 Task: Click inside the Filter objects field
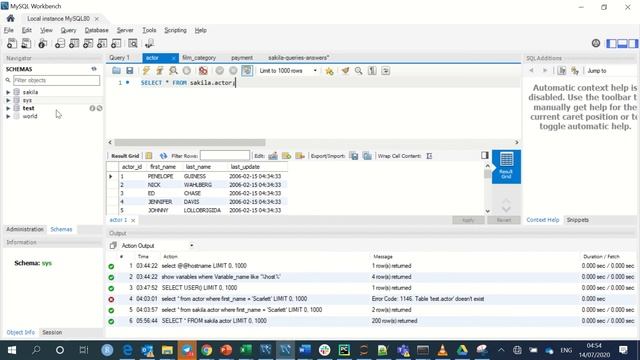pos(56,80)
